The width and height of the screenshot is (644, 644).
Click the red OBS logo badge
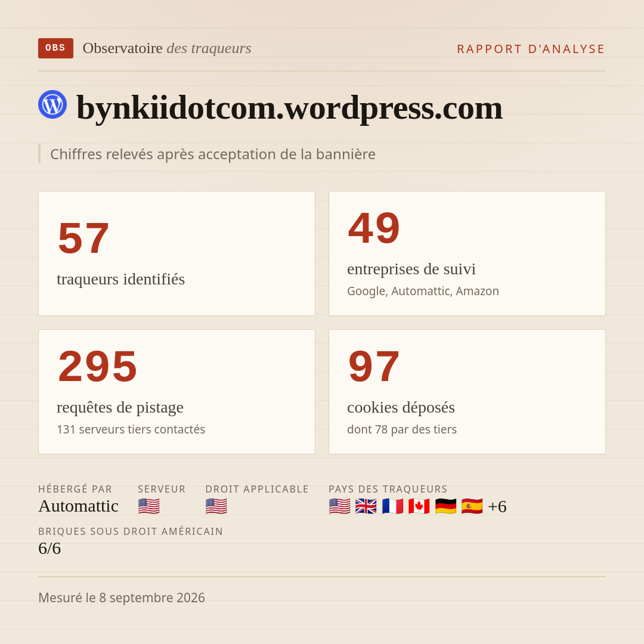click(56, 48)
